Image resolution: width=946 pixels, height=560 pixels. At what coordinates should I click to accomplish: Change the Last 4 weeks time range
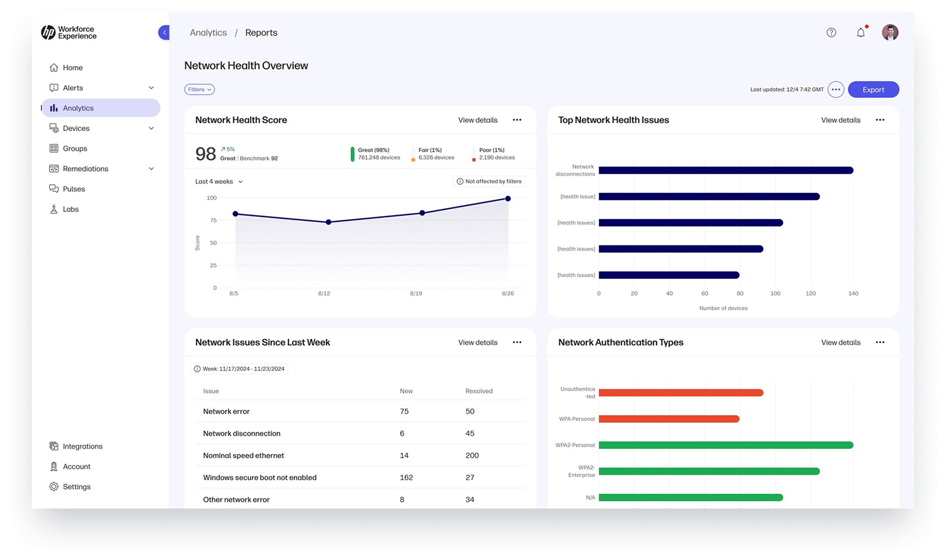point(219,181)
